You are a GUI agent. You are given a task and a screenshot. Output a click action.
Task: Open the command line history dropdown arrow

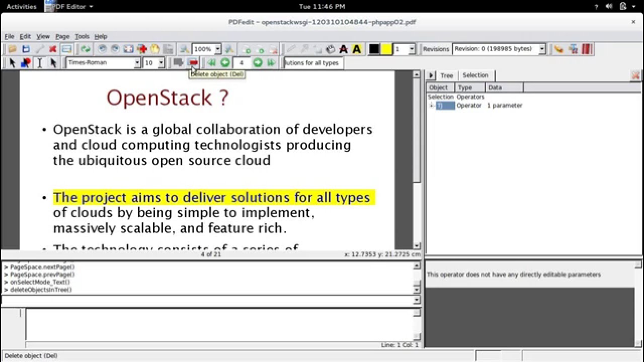click(x=417, y=300)
